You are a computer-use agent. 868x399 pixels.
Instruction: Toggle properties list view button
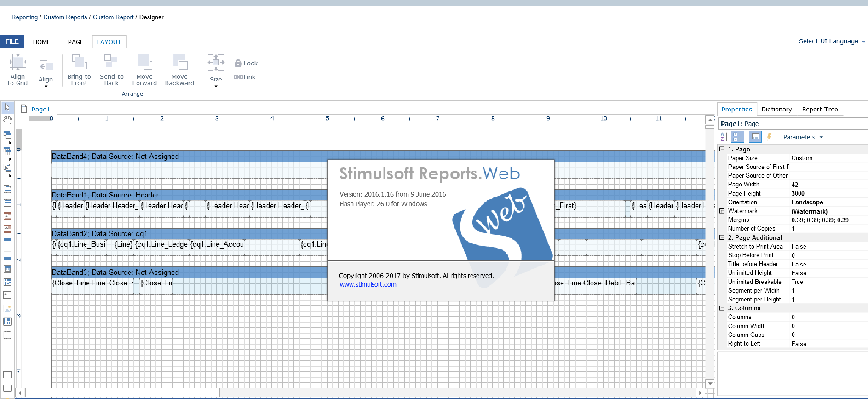point(755,137)
